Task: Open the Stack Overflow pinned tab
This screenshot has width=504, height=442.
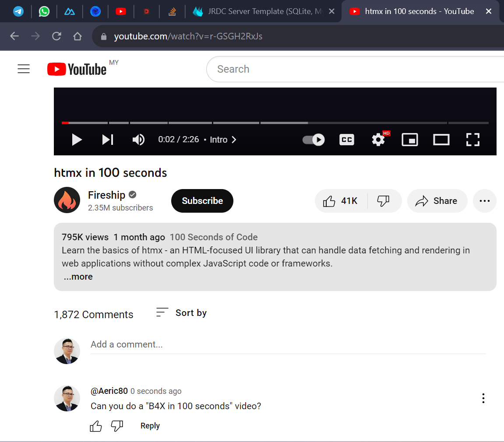Action: (172, 11)
